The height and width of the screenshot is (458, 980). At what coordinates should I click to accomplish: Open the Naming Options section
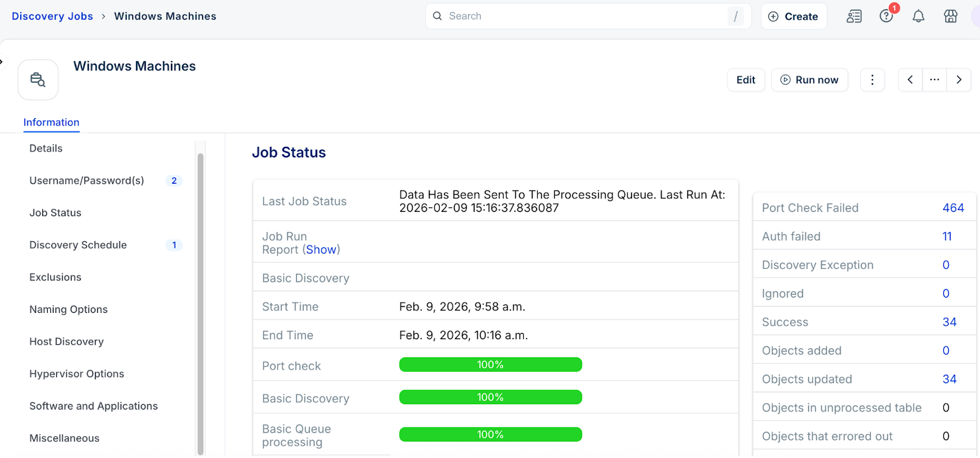point(69,310)
